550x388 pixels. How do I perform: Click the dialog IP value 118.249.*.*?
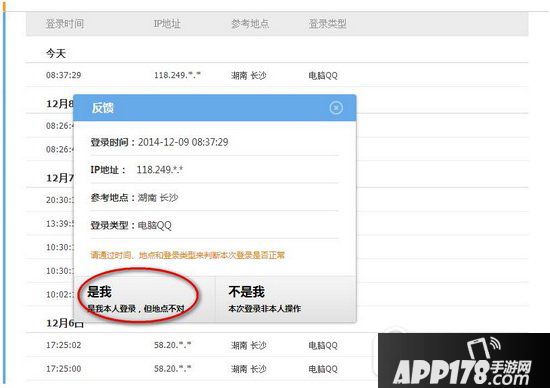click(x=160, y=170)
